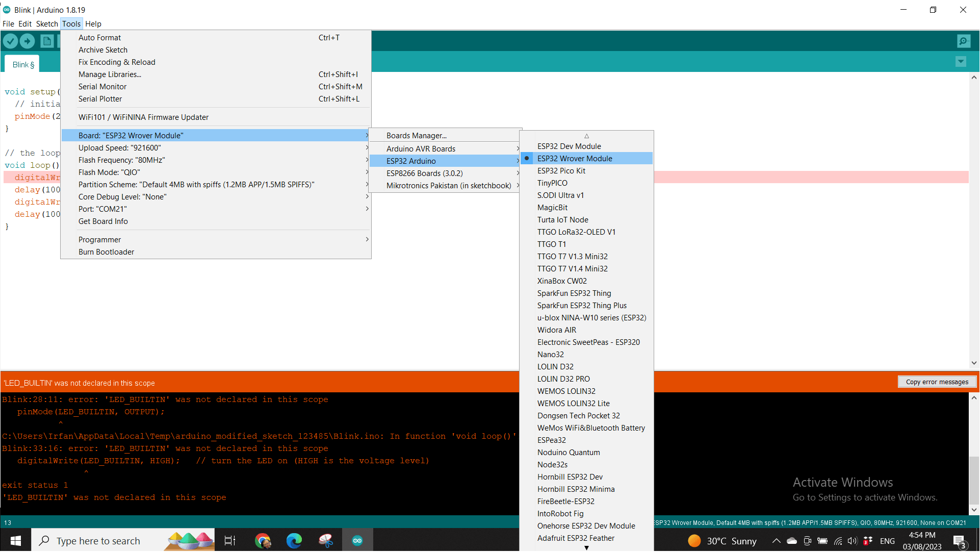Expand the Board: ESP32 Wrover Module submenu
Image resolution: width=980 pixels, height=552 pixels.
point(216,136)
